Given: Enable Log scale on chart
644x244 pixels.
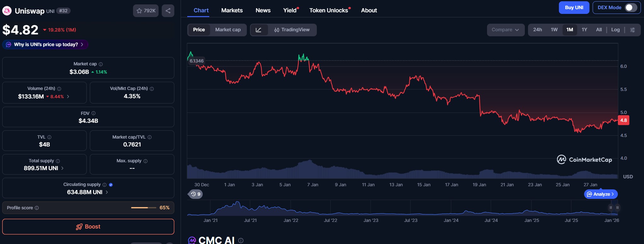Looking at the screenshot, I should 615,30.
